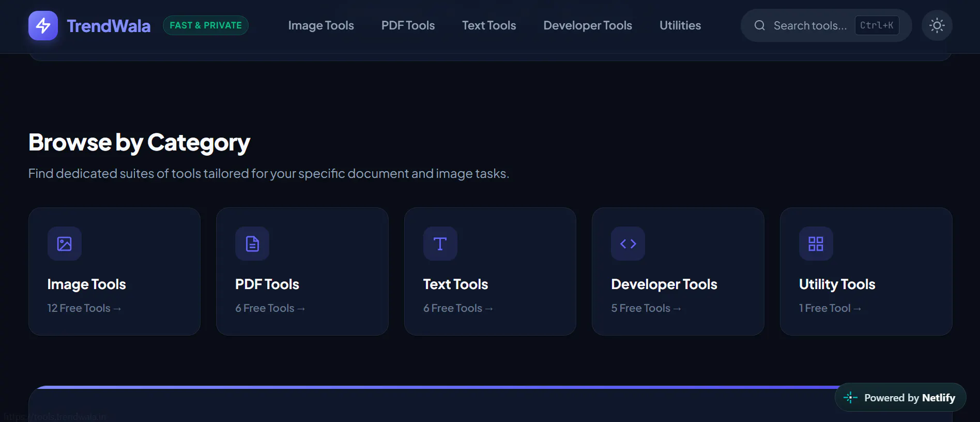Click the Utility Tools card grid icon

click(x=816, y=244)
